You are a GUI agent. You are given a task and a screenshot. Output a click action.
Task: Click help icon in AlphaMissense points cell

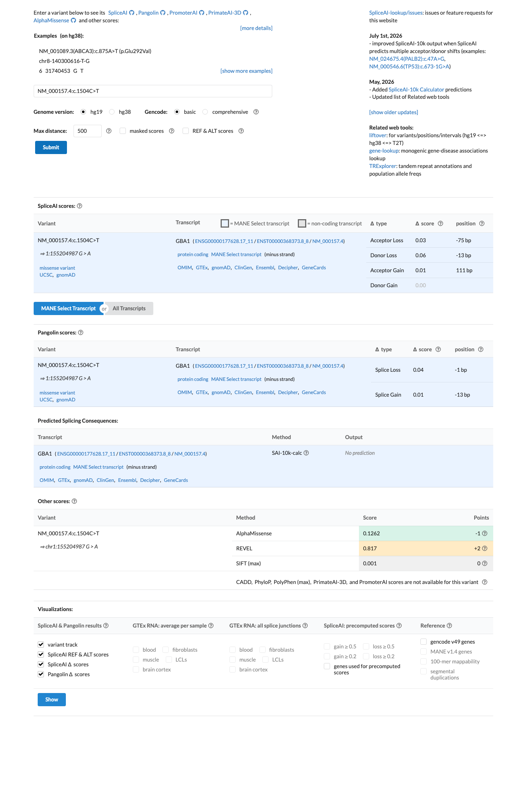[x=485, y=533]
